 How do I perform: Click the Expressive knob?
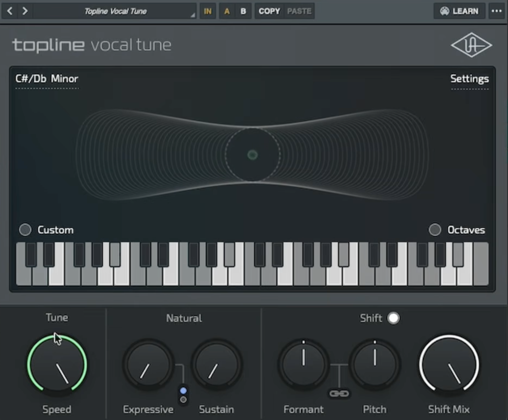tap(148, 365)
